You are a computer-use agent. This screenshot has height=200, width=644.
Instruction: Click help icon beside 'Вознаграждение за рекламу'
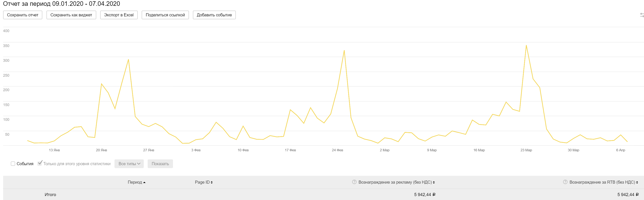tap(354, 182)
